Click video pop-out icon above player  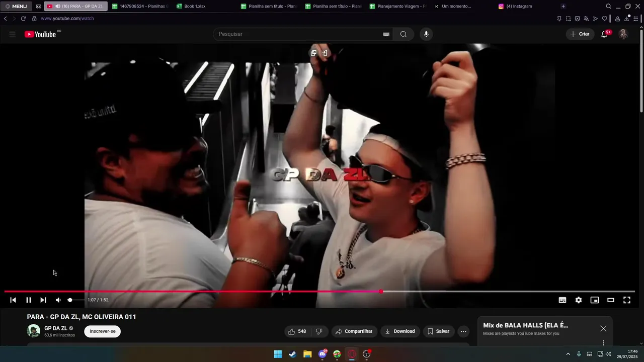pos(313,53)
